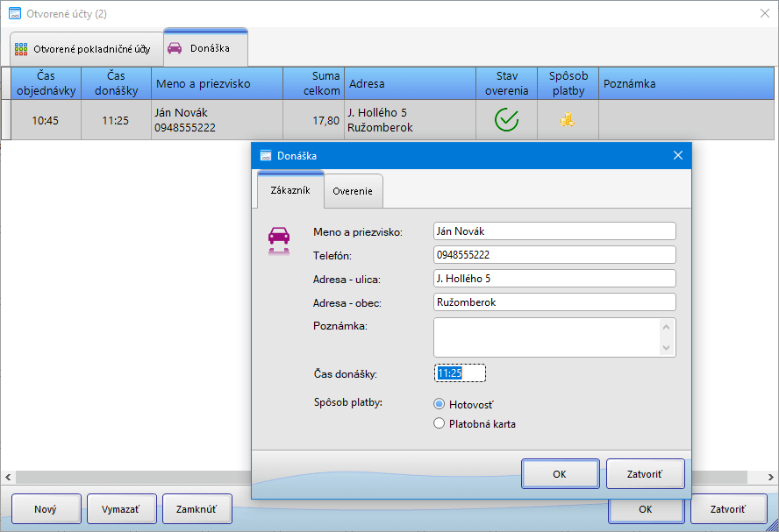Click the Otvorené účty window title icon
The height and width of the screenshot is (532, 779).
click(x=14, y=13)
